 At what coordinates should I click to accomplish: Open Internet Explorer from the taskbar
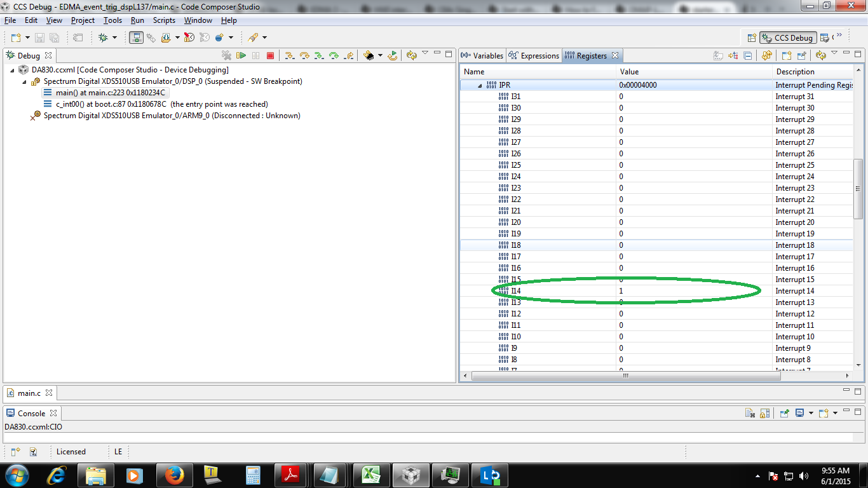(x=56, y=475)
